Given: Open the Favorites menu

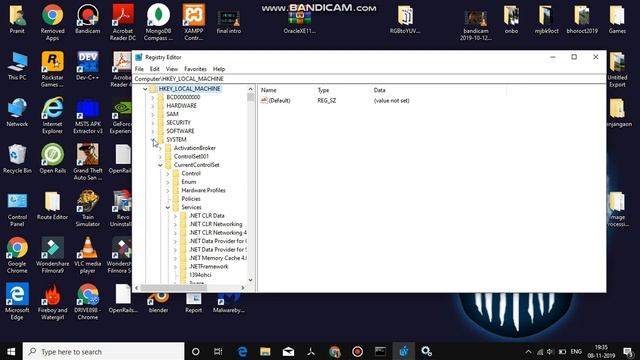Looking at the screenshot, I should coord(195,69).
